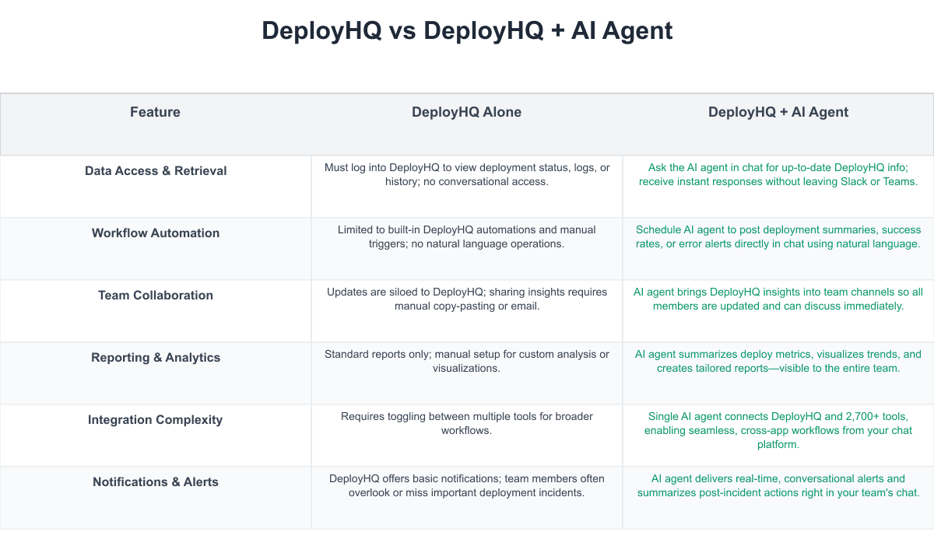Click the 'Reporting & Analytics' row label
Viewport: 934px width, 560px height.
[156, 357]
